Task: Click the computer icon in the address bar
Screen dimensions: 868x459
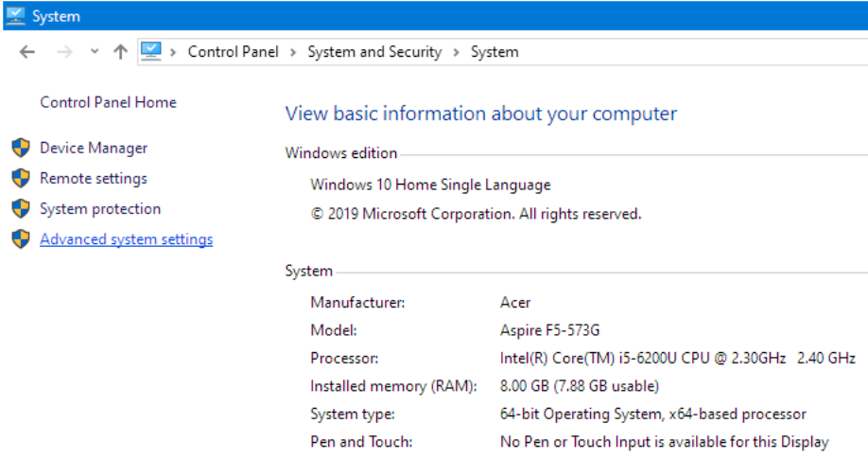Action: click(x=151, y=52)
